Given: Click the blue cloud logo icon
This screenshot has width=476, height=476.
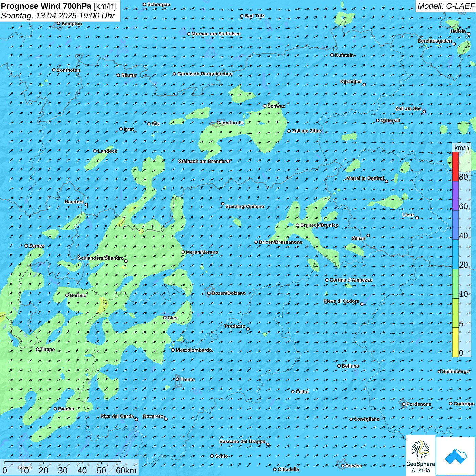Looking at the screenshot, I should pos(456,456).
